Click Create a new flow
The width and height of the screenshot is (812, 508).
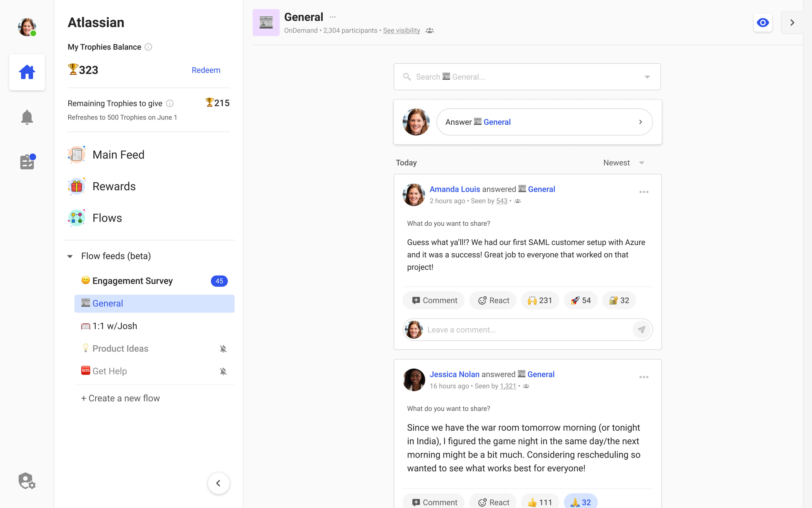[120, 398]
